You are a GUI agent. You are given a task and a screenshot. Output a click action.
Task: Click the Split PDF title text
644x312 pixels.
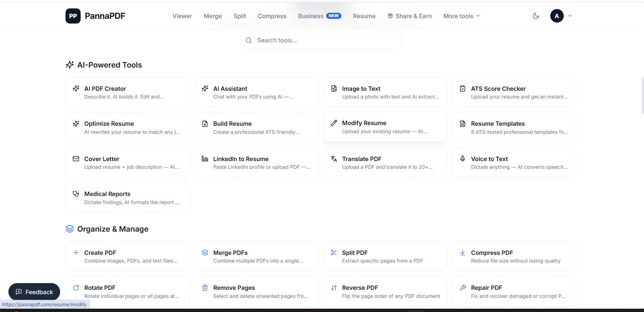tap(355, 253)
